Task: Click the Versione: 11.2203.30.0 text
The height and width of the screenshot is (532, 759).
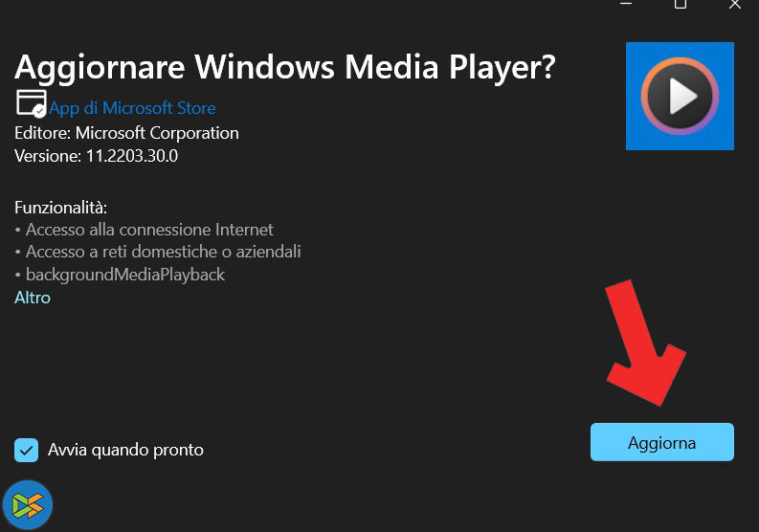Action: click(x=96, y=156)
